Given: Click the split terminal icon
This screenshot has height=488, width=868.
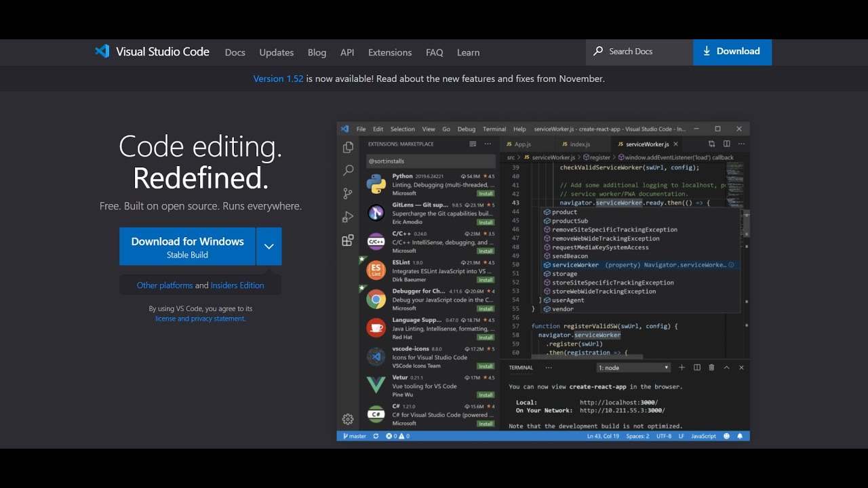Looking at the screenshot, I should [x=697, y=367].
